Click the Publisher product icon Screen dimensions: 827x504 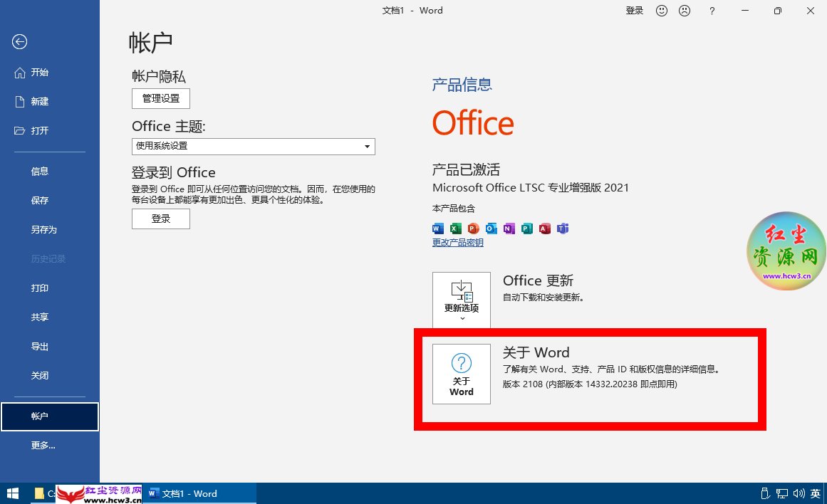[x=527, y=229]
